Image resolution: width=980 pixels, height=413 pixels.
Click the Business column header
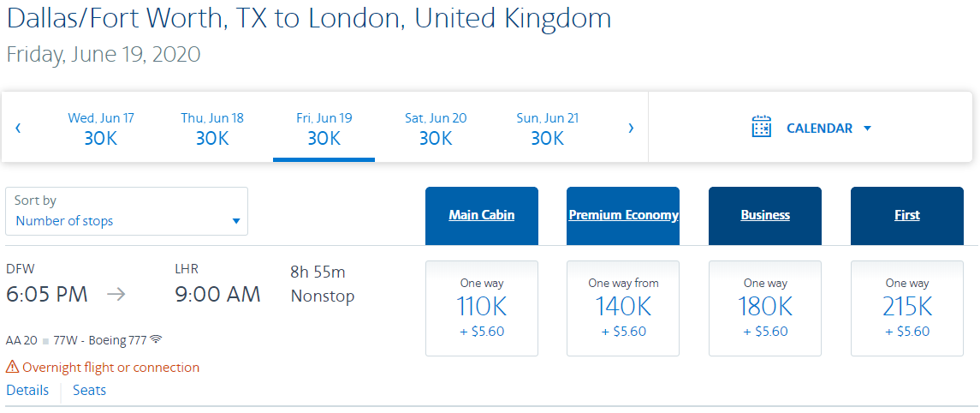coord(765,215)
